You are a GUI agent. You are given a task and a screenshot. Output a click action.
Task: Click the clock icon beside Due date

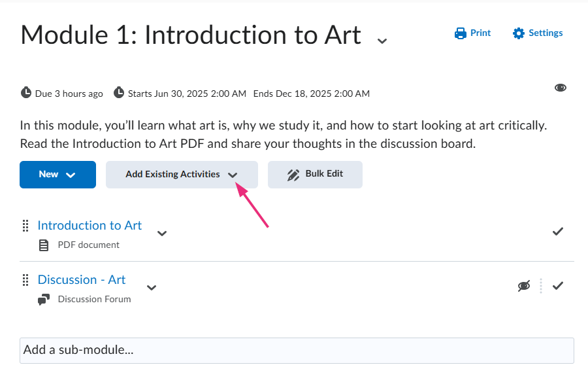(26, 93)
